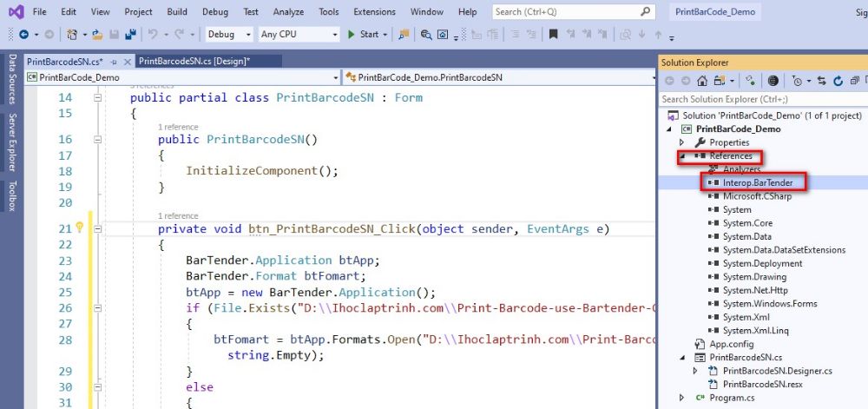Click the search magnifier icon in title bar
This screenshot has width=868, height=409.
point(646,11)
